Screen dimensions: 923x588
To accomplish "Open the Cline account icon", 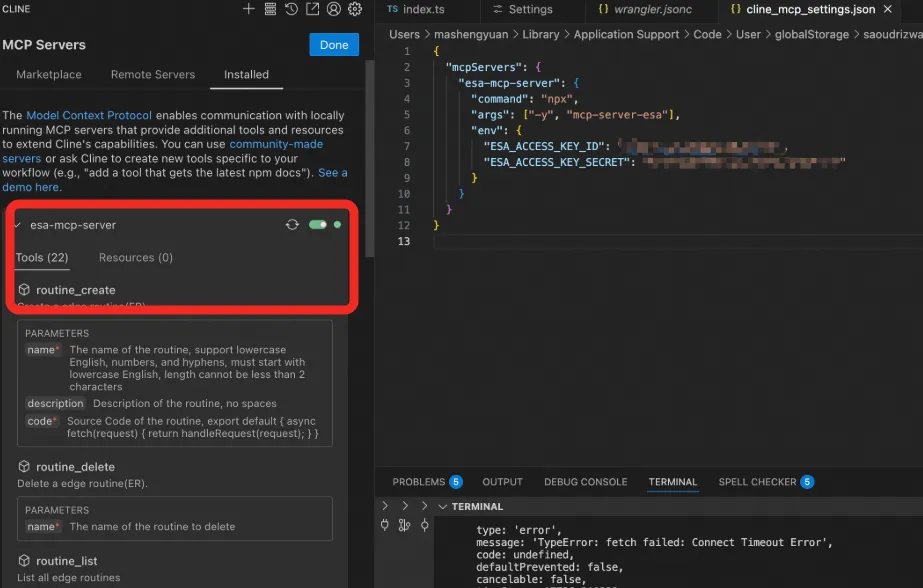I will click(x=334, y=9).
